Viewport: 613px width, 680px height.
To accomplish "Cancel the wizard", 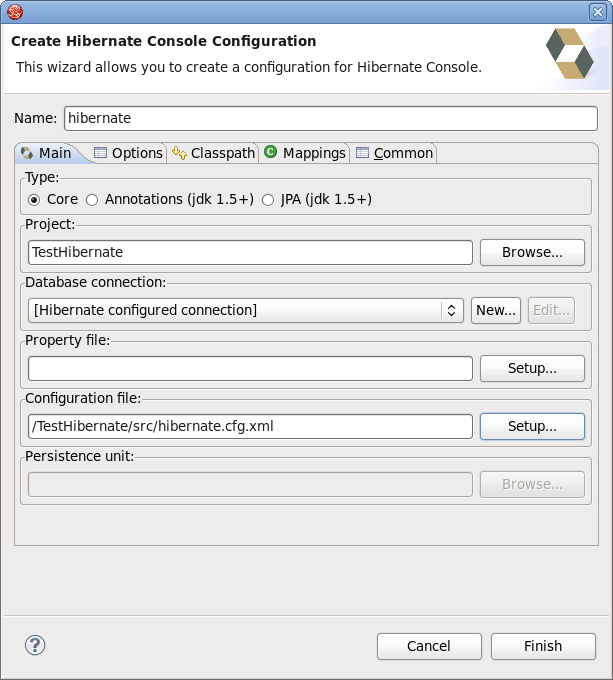I will (x=429, y=647).
